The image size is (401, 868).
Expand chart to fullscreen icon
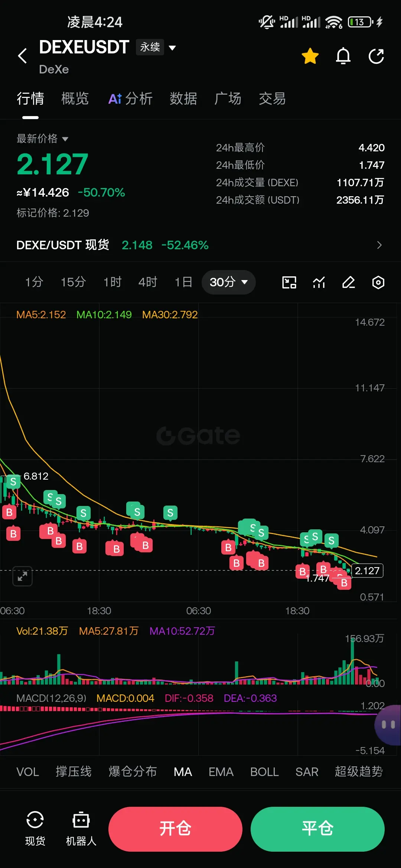(22, 576)
